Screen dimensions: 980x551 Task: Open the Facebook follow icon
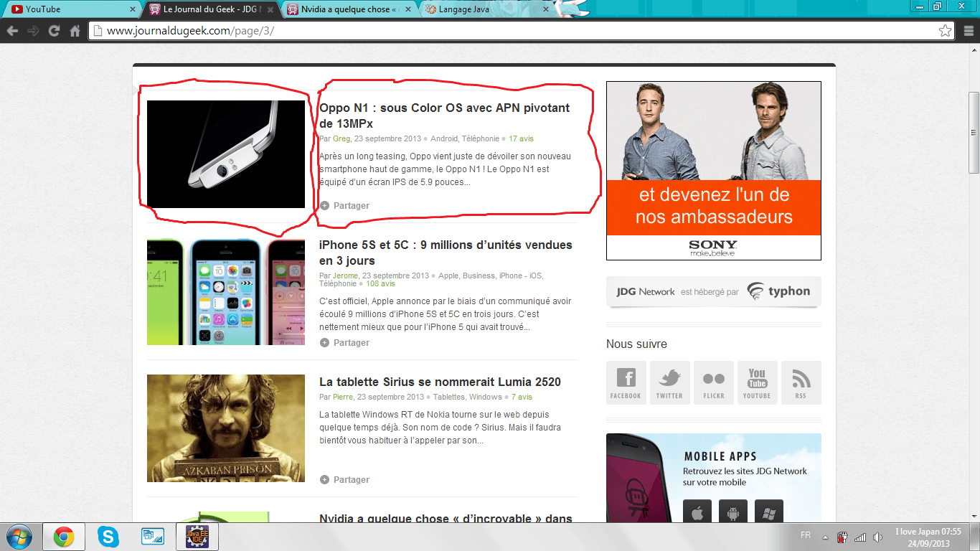626,382
